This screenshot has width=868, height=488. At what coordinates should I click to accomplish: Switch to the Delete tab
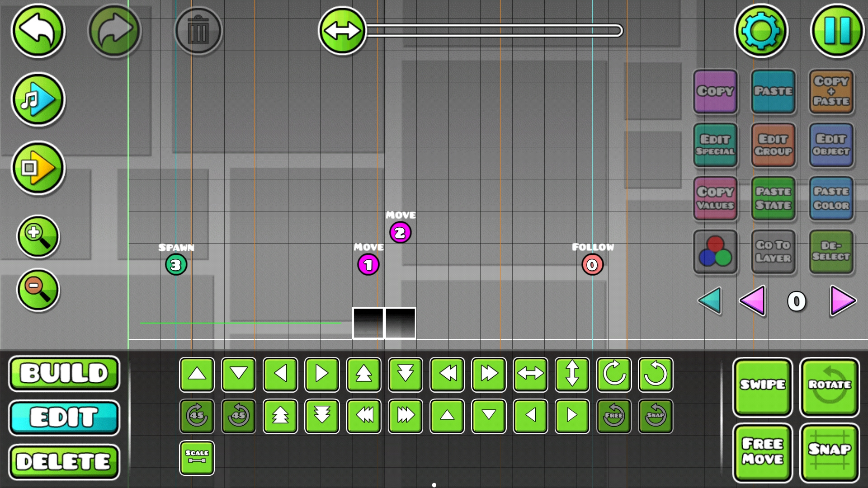point(64,462)
